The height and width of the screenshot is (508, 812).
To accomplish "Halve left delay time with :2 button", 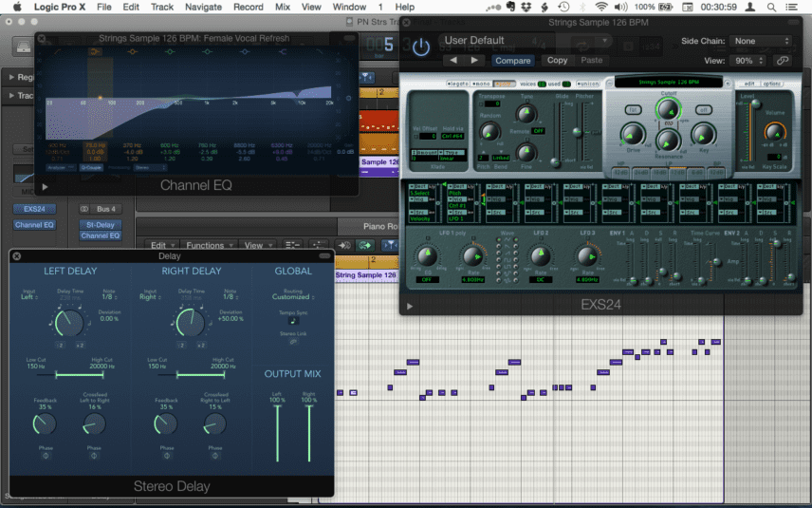I will 61,346.
